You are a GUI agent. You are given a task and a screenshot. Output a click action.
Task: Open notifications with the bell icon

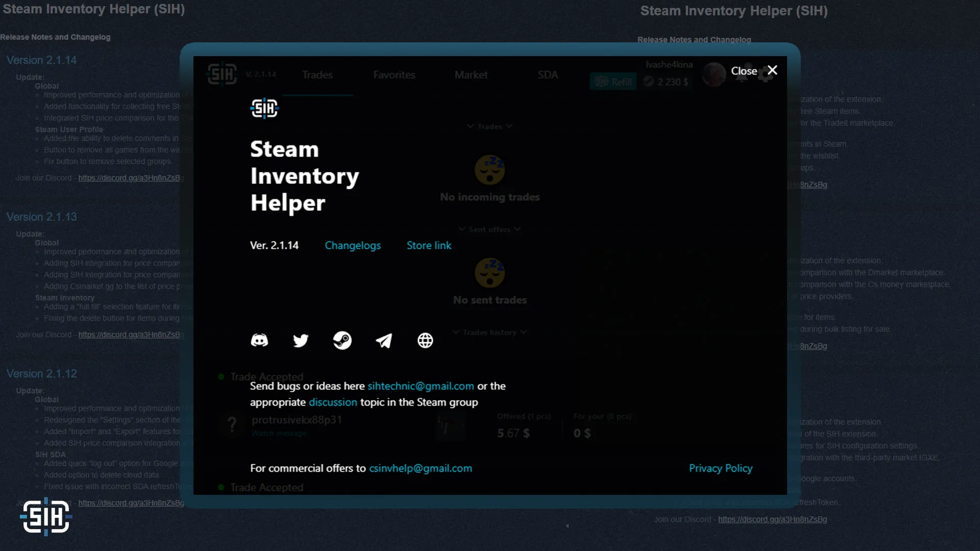tap(741, 74)
